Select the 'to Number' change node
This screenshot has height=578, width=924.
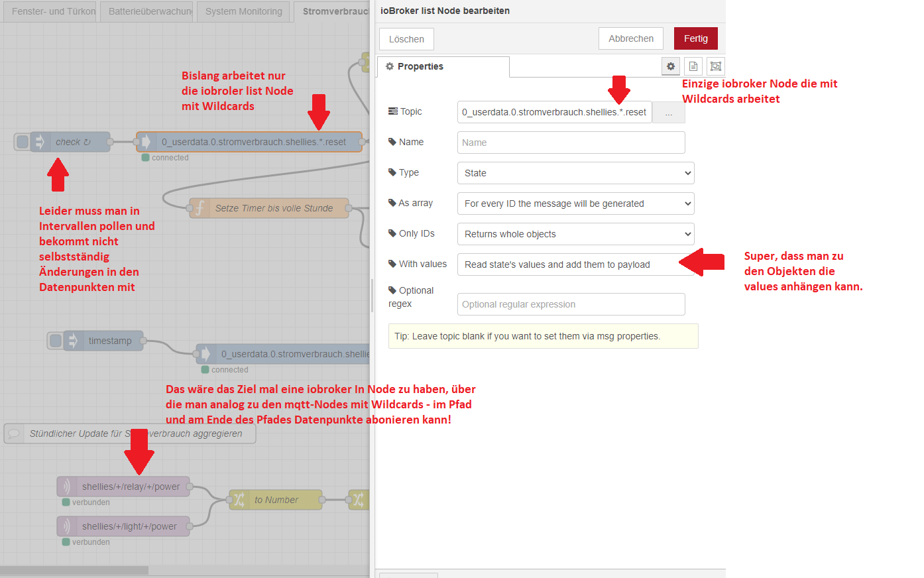click(x=276, y=500)
